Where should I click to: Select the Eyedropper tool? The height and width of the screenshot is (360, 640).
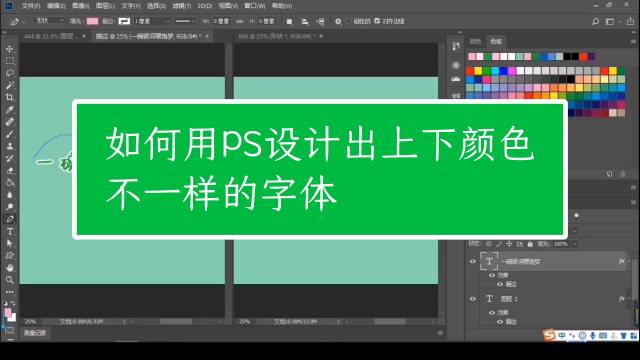click(10, 109)
